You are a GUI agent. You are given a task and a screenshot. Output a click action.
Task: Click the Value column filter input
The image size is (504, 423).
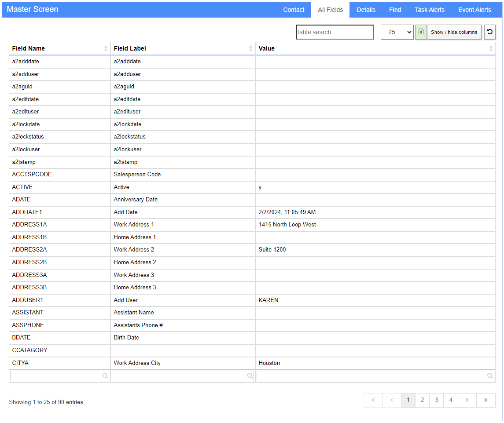tap(375, 376)
